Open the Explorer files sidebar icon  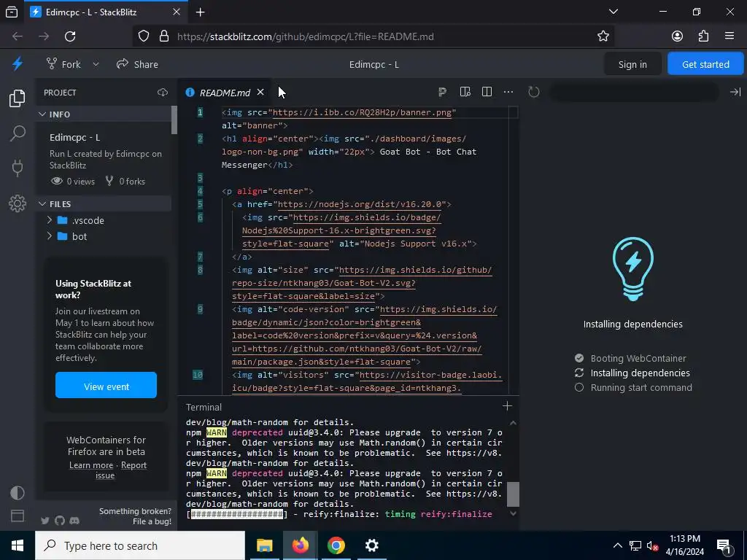click(x=18, y=98)
